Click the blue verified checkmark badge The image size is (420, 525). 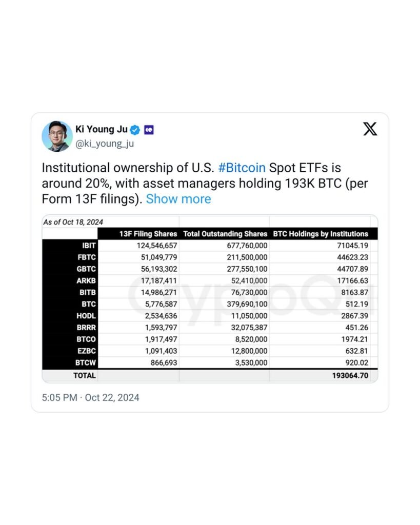(135, 130)
